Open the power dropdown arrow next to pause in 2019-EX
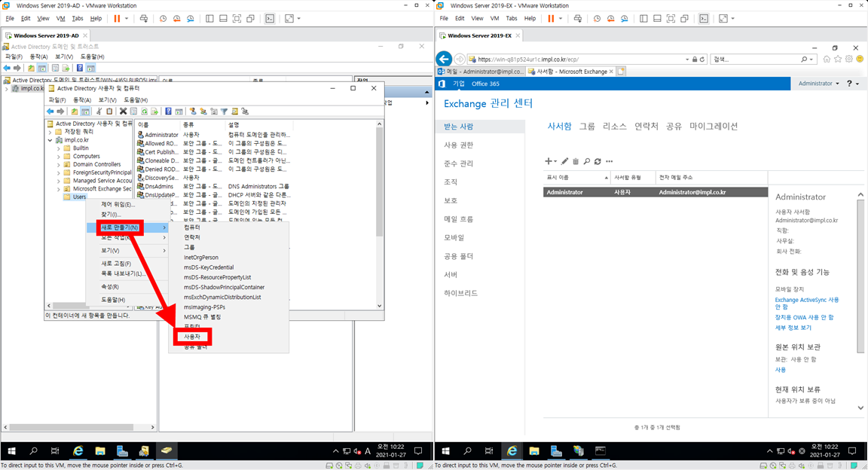Image resolution: width=868 pixels, height=470 pixels. (561, 18)
